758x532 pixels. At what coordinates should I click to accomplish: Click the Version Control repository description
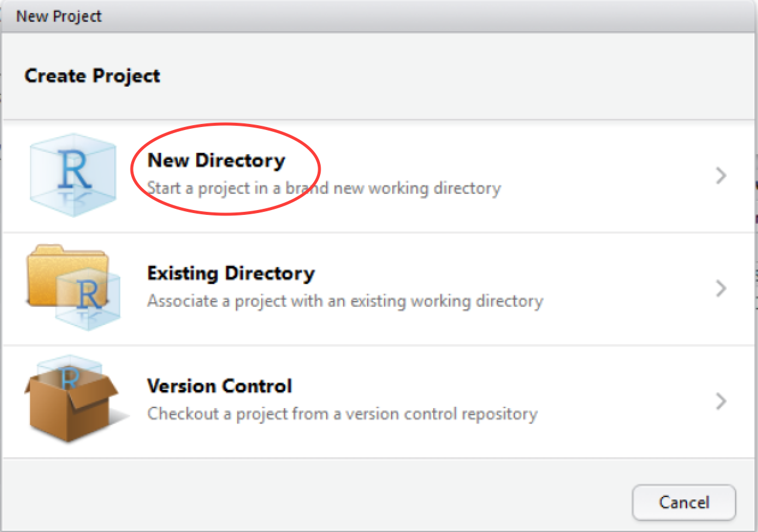tap(342, 413)
